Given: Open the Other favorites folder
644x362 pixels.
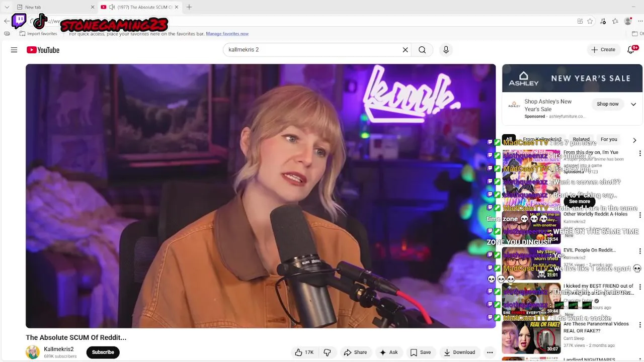Looking at the screenshot, I should 637,34.
